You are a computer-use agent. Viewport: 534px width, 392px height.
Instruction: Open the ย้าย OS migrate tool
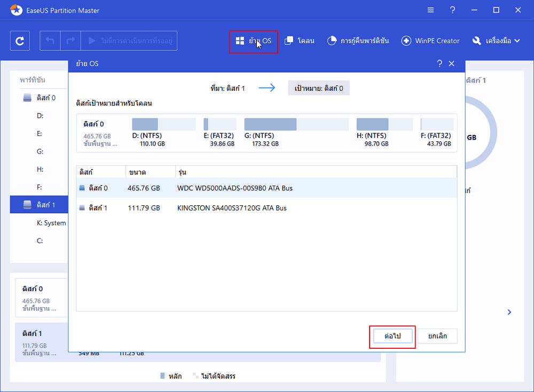point(253,42)
